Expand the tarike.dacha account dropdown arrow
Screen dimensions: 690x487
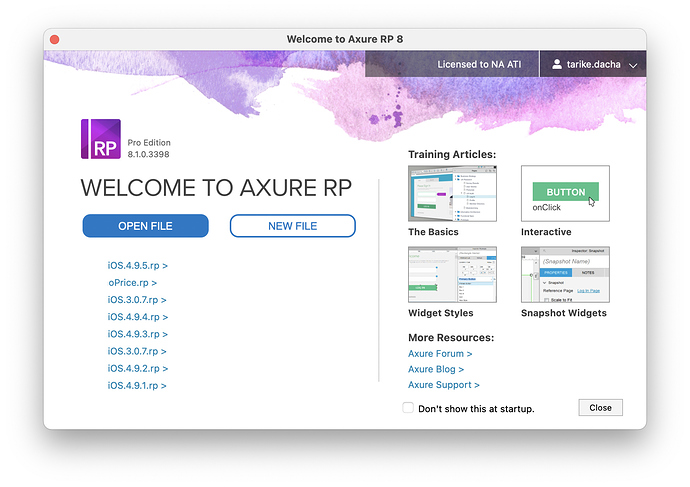[632, 65]
